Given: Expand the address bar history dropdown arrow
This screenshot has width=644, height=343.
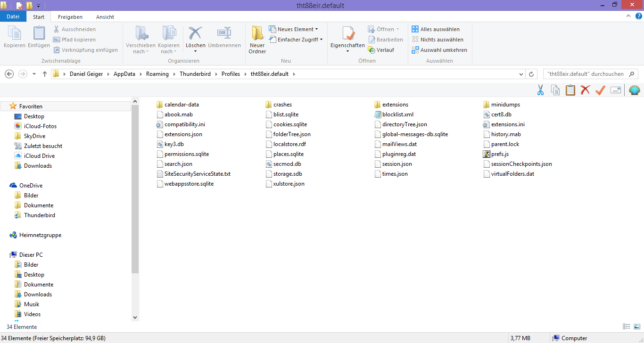Looking at the screenshot, I should pyautogui.click(x=521, y=74).
